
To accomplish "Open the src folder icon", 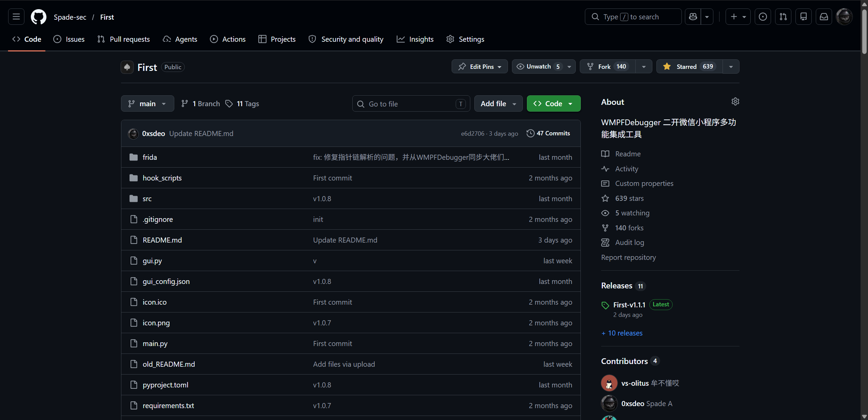I will (x=134, y=198).
